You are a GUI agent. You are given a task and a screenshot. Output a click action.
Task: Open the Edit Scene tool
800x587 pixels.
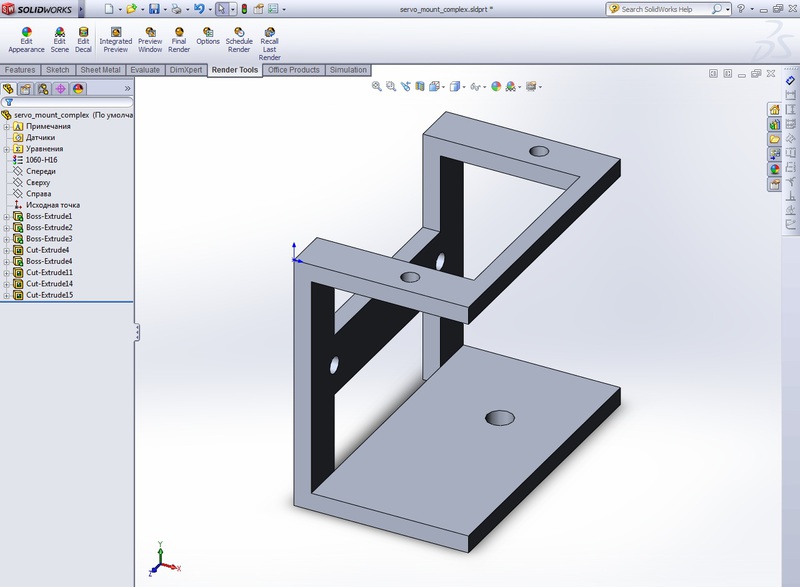tap(60, 40)
